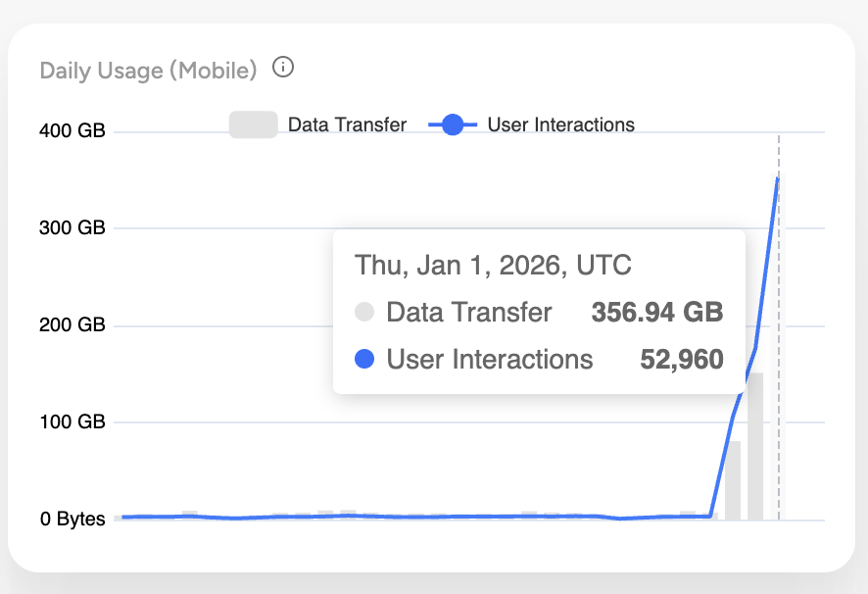The image size is (868, 594).
Task: Click the 200 GB y-axis label
Action: (x=72, y=324)
